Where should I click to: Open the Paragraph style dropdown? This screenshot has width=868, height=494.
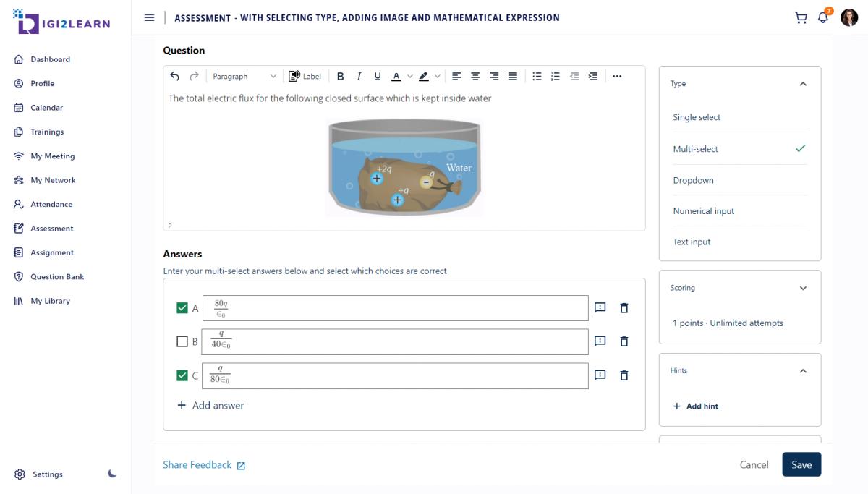coord(244,76)
